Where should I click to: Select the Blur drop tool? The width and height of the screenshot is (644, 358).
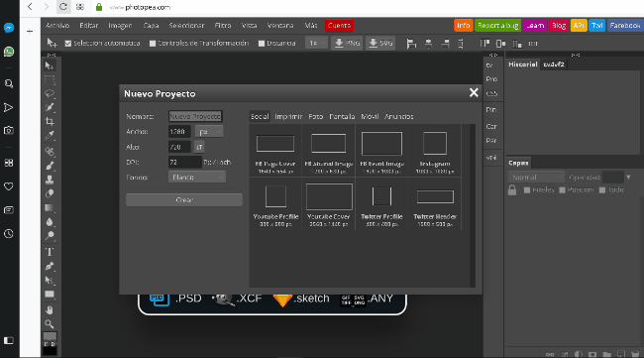[x=50, y=222]
